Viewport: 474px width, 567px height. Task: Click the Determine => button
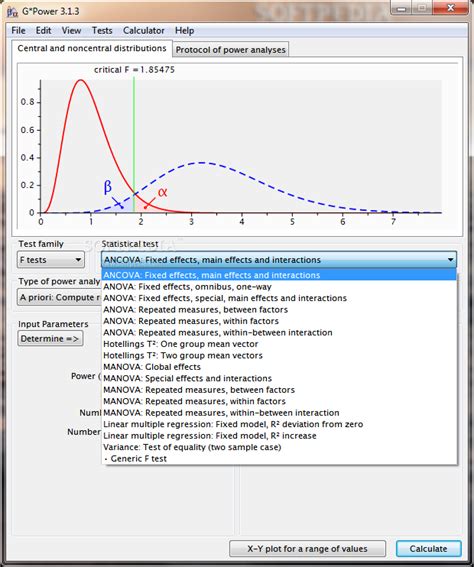pos(50,339)
